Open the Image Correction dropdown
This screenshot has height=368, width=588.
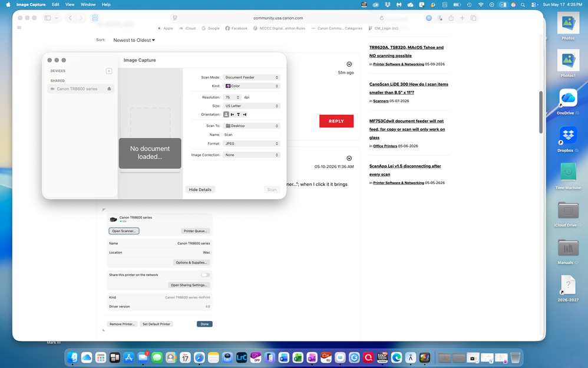(251, 155)
